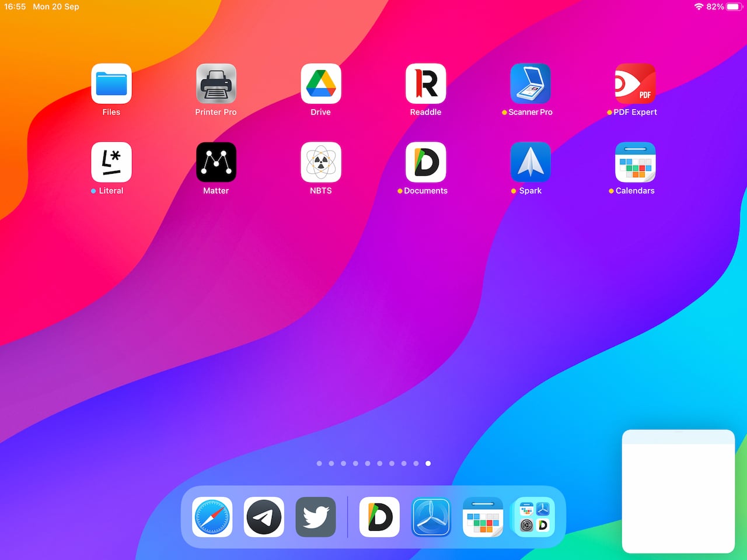Open Documents from the home screen grid
747x560 pixels.
pyautogui.click(x=425, y=162)
